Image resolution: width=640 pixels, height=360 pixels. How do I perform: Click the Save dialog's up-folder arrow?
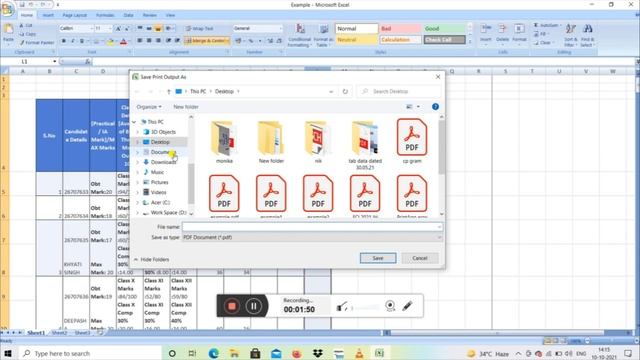click(x=169, y=91)
